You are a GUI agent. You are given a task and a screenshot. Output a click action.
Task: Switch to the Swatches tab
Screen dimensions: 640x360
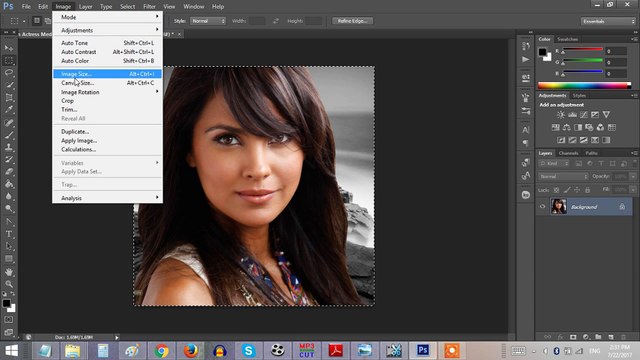[x=567, y=39]
